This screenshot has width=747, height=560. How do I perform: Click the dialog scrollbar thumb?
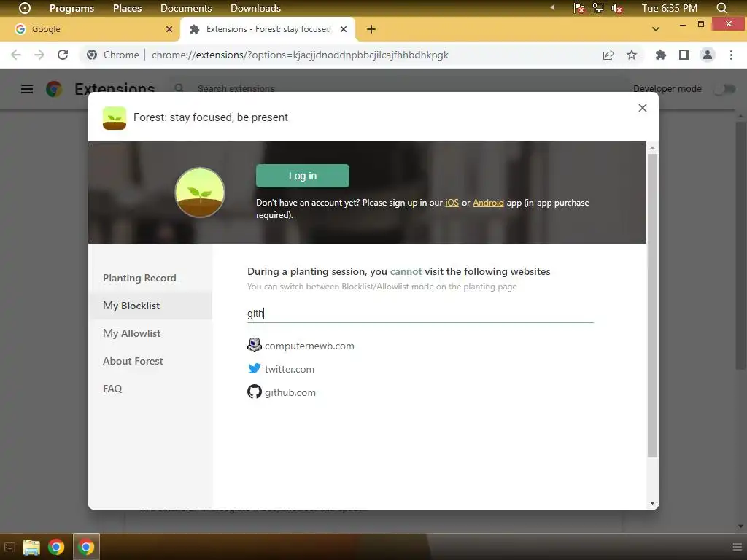coord(652,305)
